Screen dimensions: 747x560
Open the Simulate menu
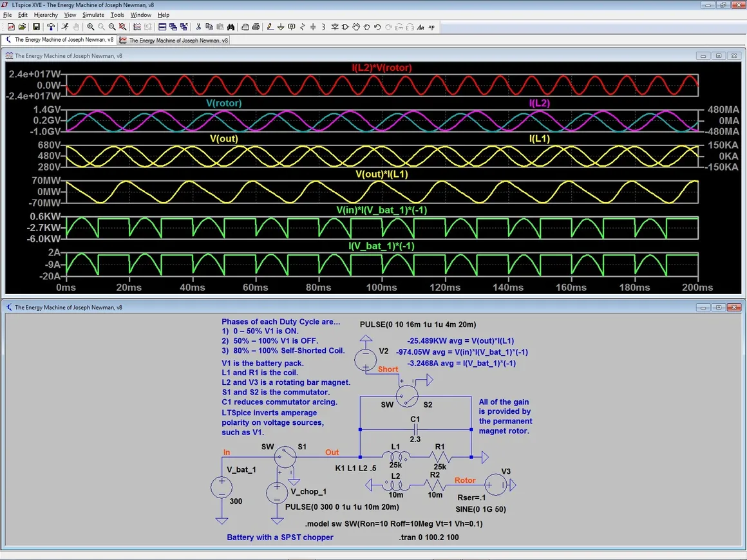93,15
